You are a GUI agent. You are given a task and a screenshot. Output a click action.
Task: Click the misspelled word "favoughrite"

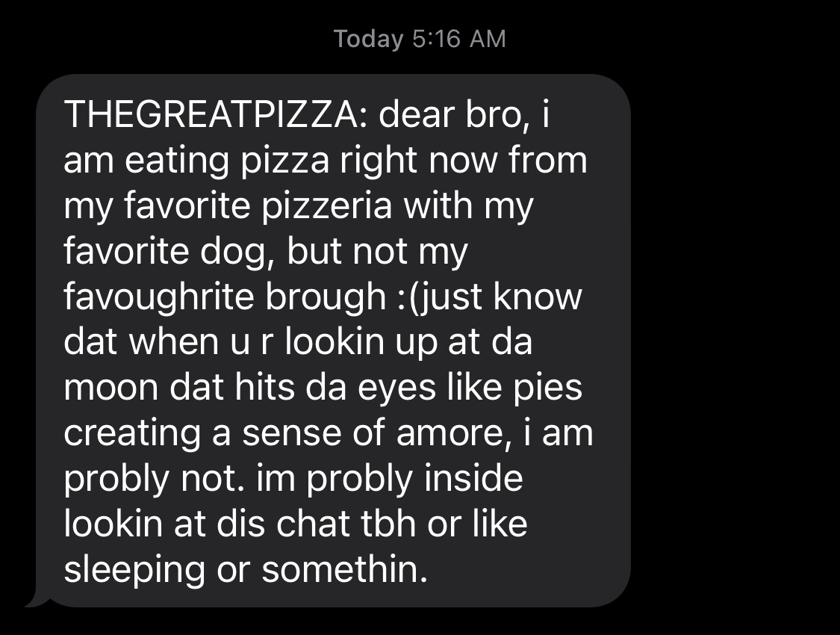158,297
